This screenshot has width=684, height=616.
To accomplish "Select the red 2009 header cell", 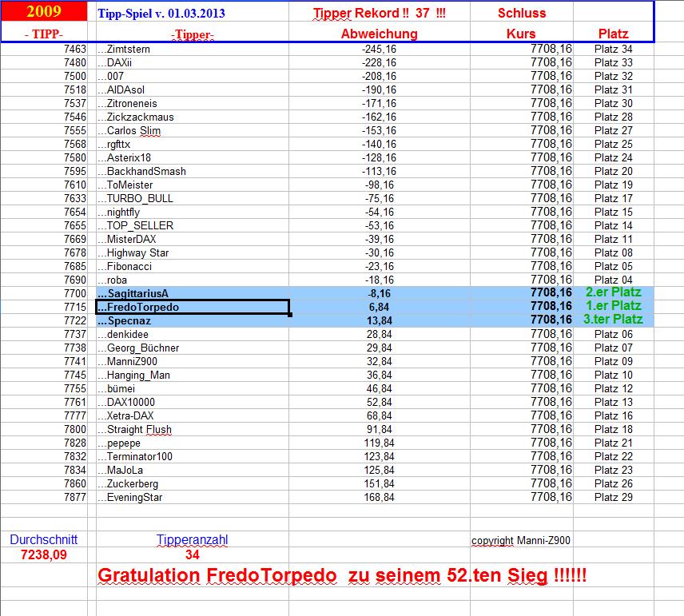I will (44, 11).
